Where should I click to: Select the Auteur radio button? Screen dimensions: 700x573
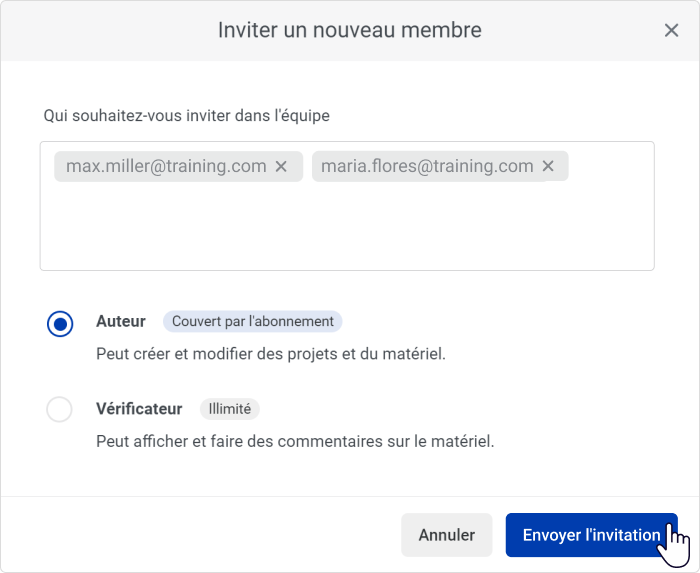[x=60, y=324]
